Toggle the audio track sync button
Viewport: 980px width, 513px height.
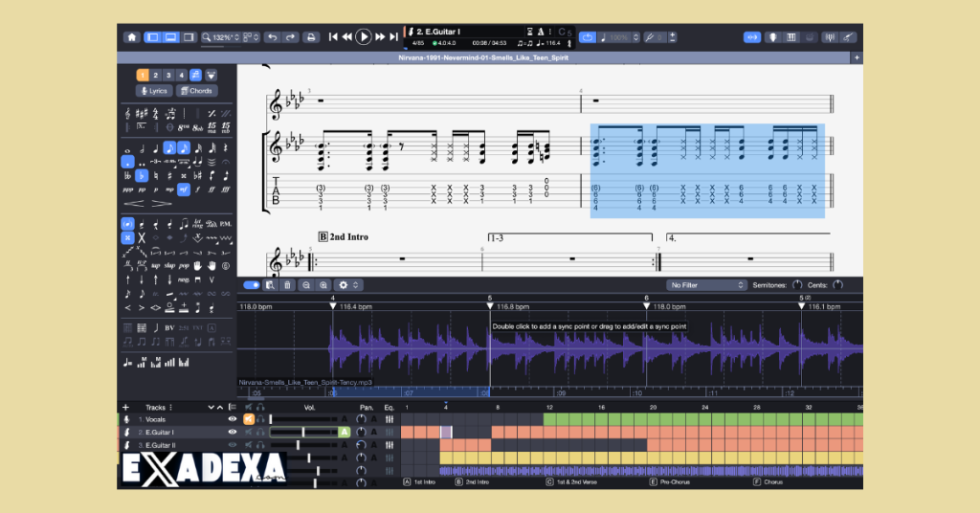pos(752,37)
